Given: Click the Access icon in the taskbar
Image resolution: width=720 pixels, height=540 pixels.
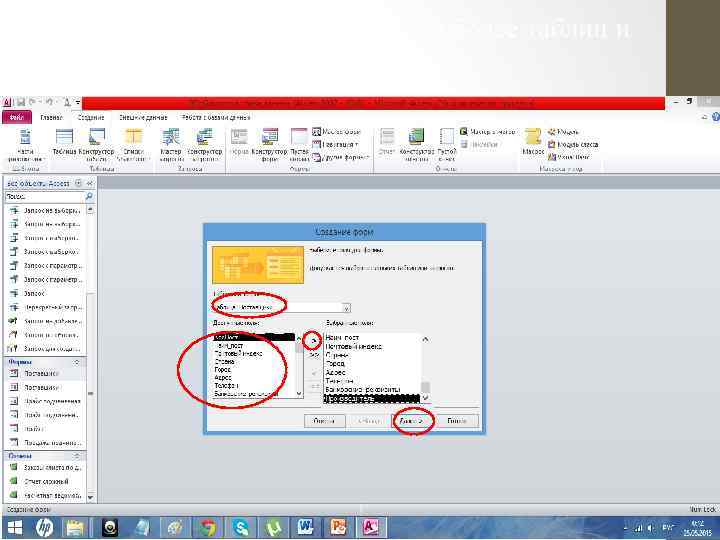Looking at the screenshot, I should (371, 527).
